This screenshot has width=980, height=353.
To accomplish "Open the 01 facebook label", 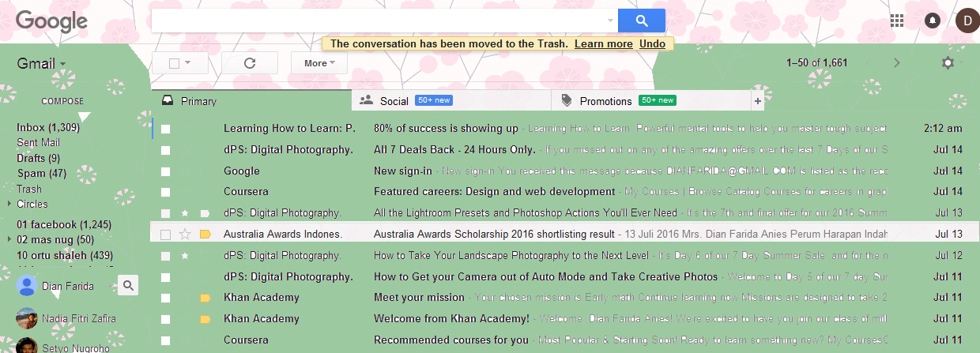I will (x=63, y=224).
